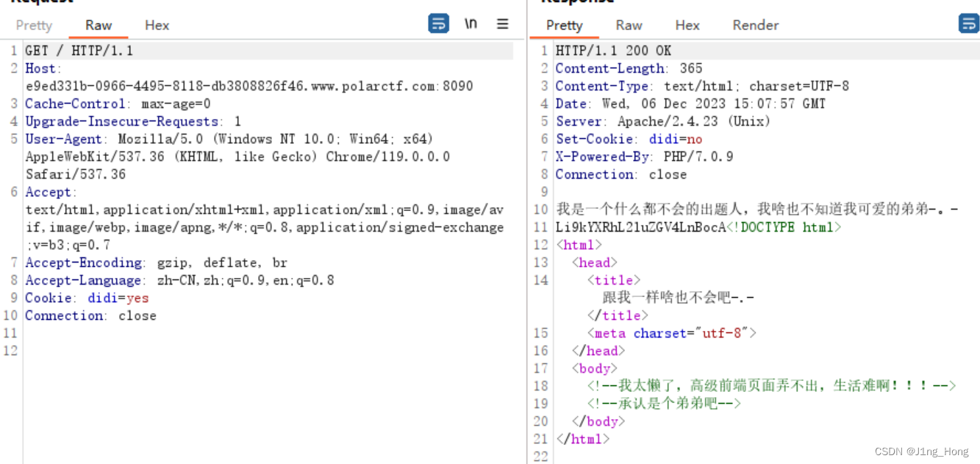The height and width of the screenshot is (464, 980).
Task: Click the Host header name in Request
Action: pos(40,68)
